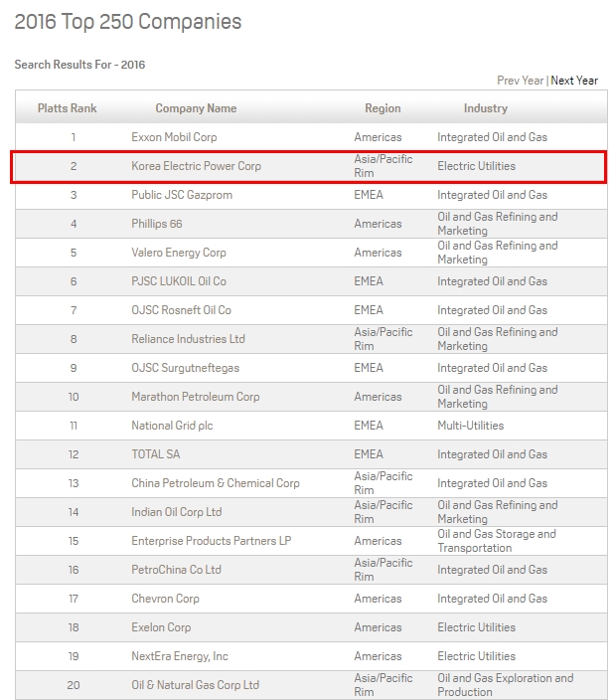
Task: Select NextEra Energy, Inc entry
Action: pyautogui.click(x=180, y=656)
